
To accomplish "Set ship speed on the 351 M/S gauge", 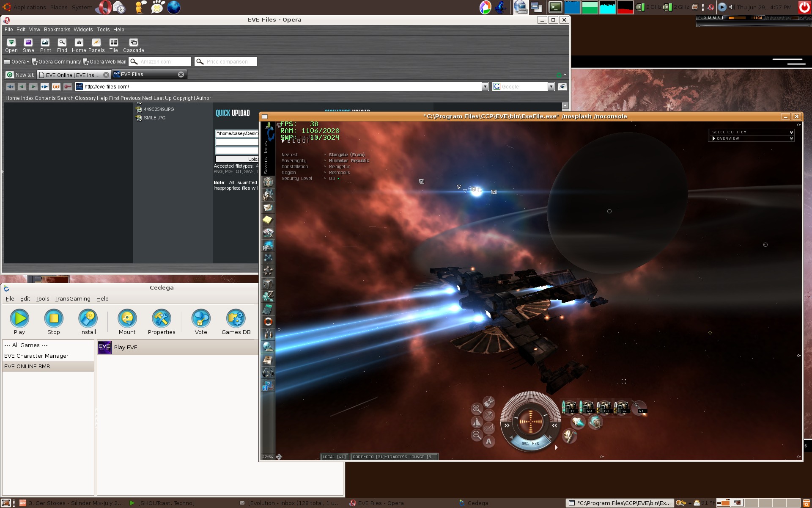I will tap(530, 443).
